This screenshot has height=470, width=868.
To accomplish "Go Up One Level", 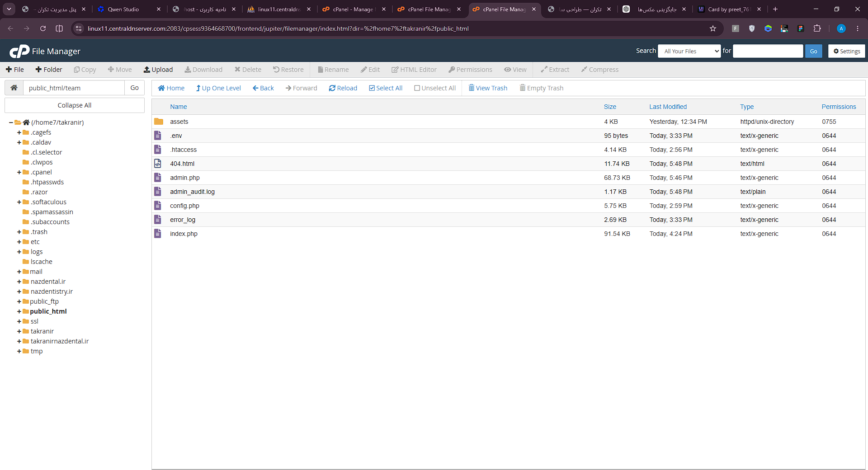I will click(x=218, y=88).
